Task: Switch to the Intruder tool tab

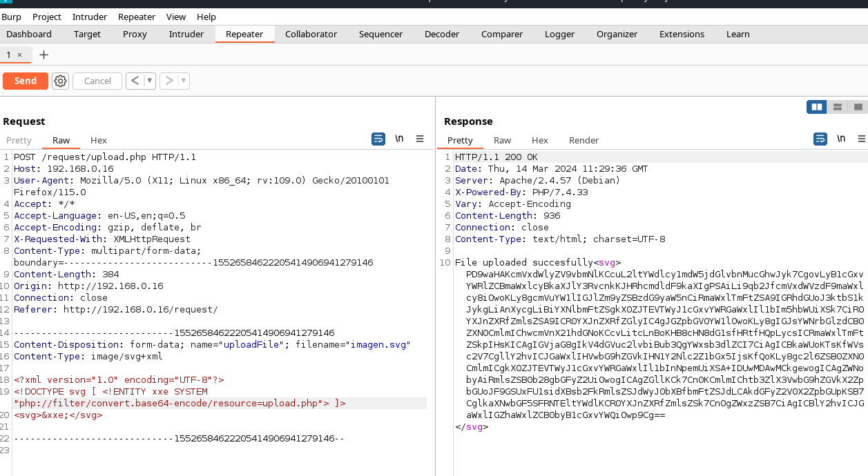Action: tap(186, 34)
